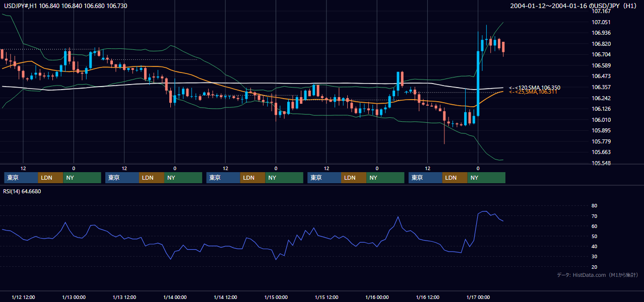Click the 1/13 00:00 time axis label

click(74, 297)
